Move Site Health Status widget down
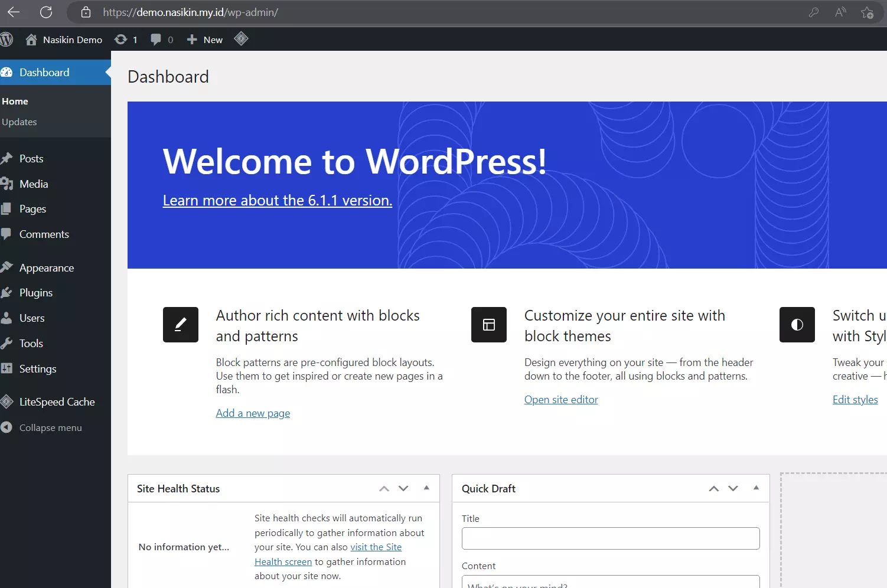This screenshot has width=887, height=588. pos(403,488)
